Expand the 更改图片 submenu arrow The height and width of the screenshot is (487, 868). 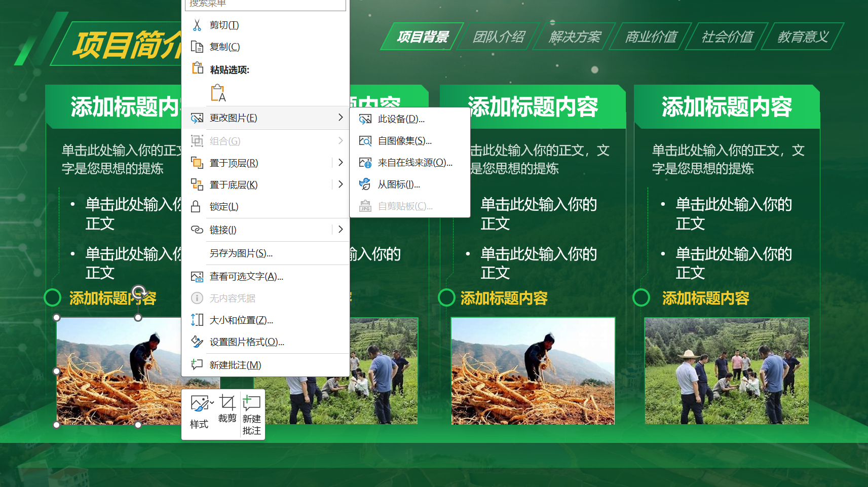(341, 118)
